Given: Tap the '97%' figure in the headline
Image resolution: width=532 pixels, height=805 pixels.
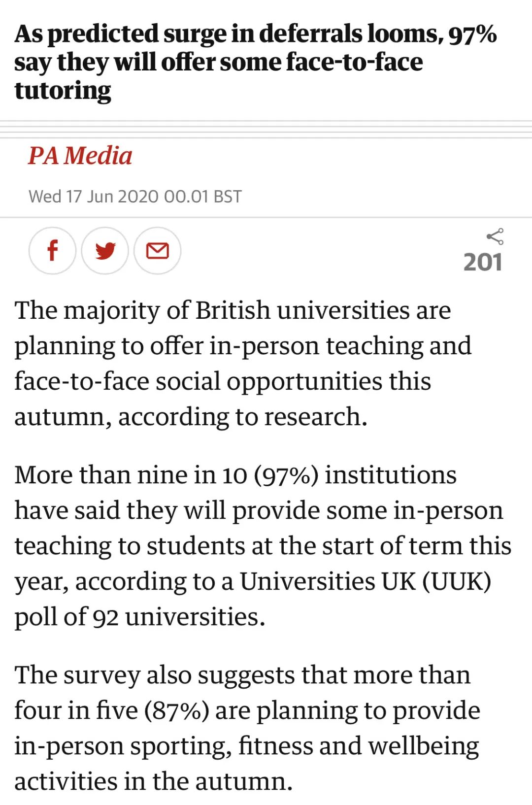Looking at the screenshot, I should (x=472, y=34).
